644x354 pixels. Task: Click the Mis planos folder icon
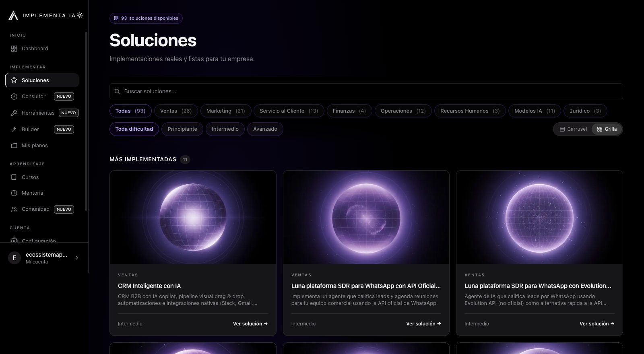[14, 146]
